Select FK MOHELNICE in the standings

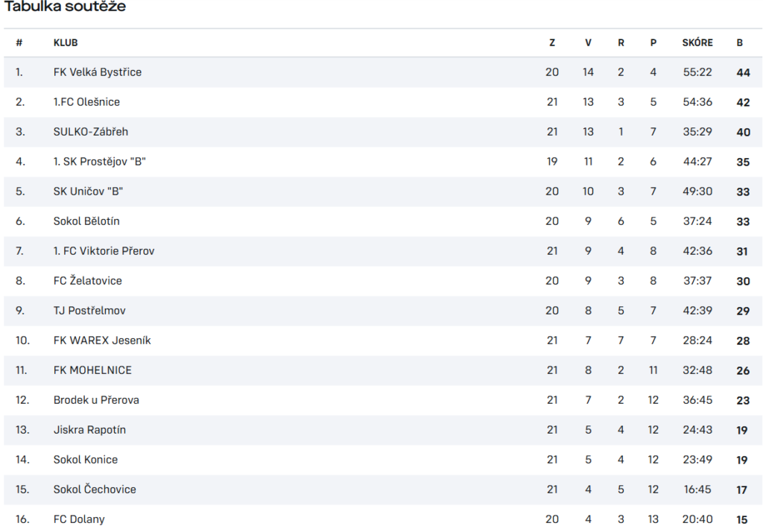tap(92, 370)
